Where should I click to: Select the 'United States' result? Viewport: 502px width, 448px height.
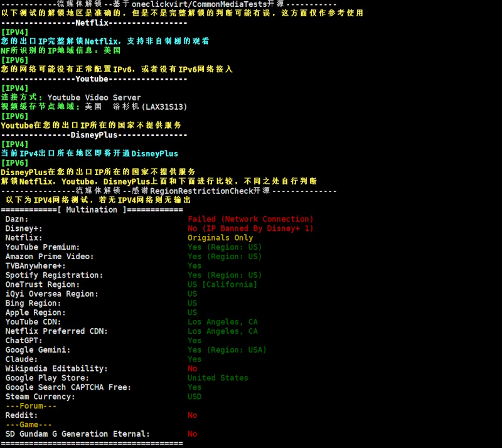coord(218,378)
